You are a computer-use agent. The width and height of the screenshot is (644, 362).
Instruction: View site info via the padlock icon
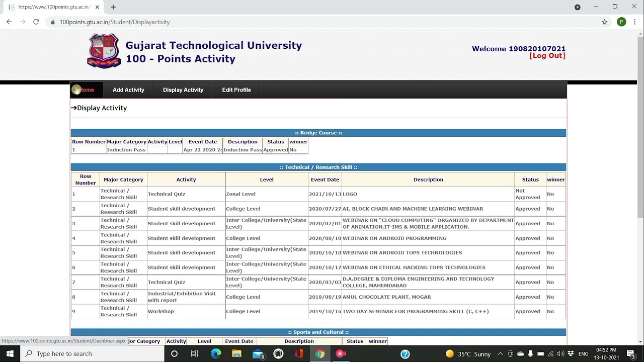coord(53,22)
